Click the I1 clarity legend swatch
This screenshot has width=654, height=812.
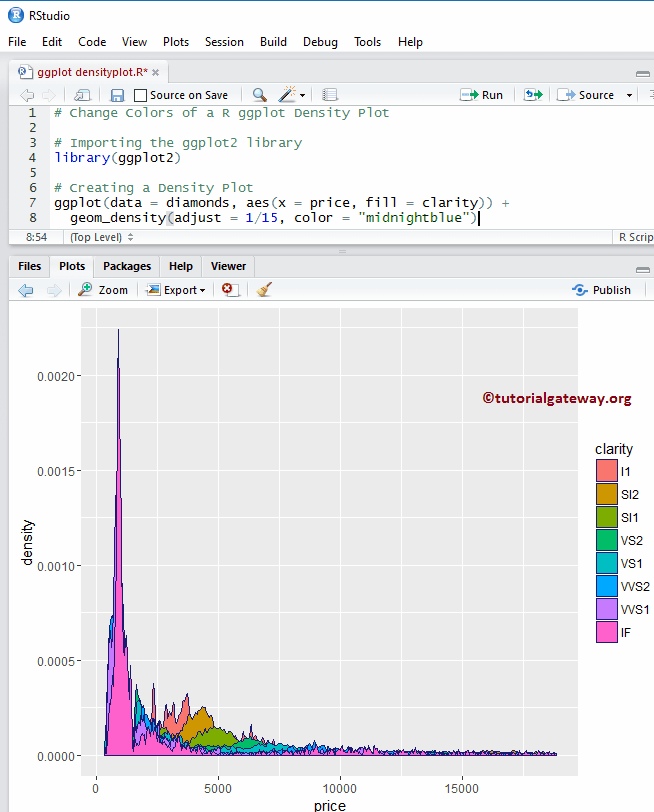[607, 471]
